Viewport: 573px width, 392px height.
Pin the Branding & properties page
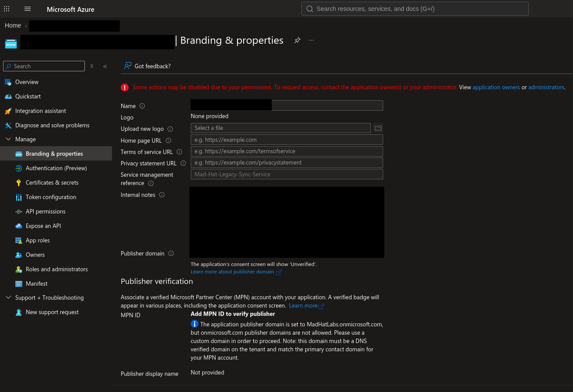[297, 40]
